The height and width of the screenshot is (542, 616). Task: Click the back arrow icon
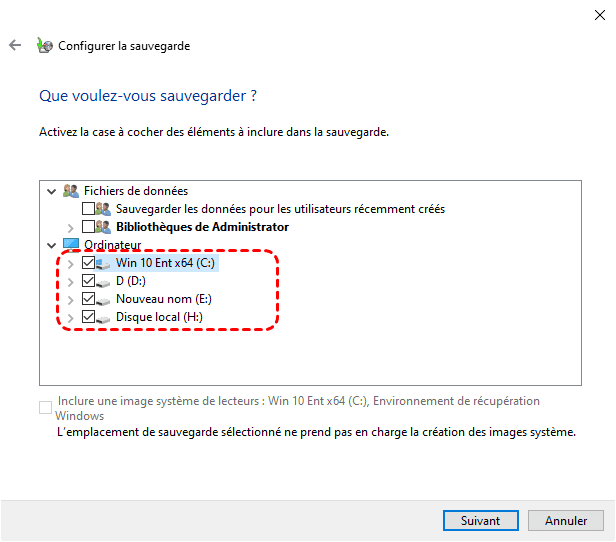coord(15,46)
